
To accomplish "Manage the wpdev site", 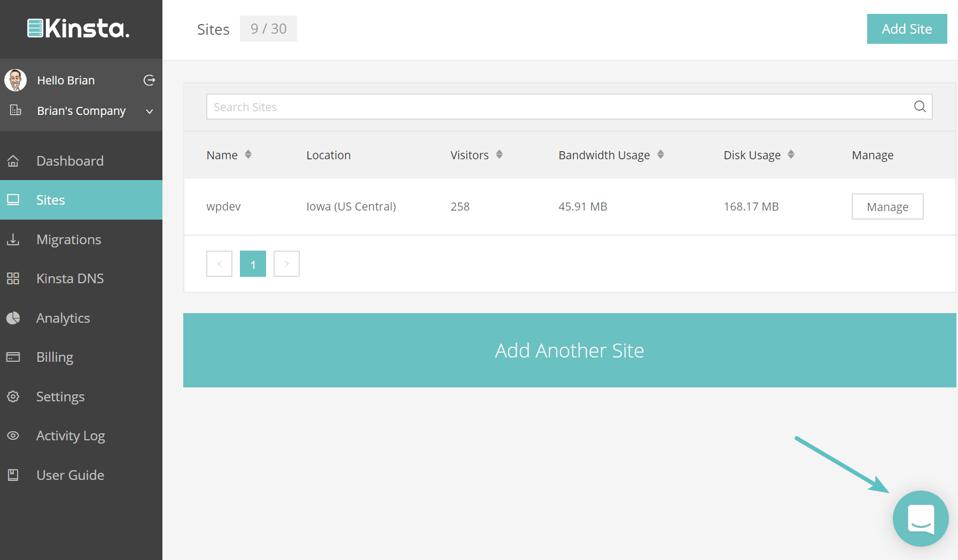I will (887, 206).
